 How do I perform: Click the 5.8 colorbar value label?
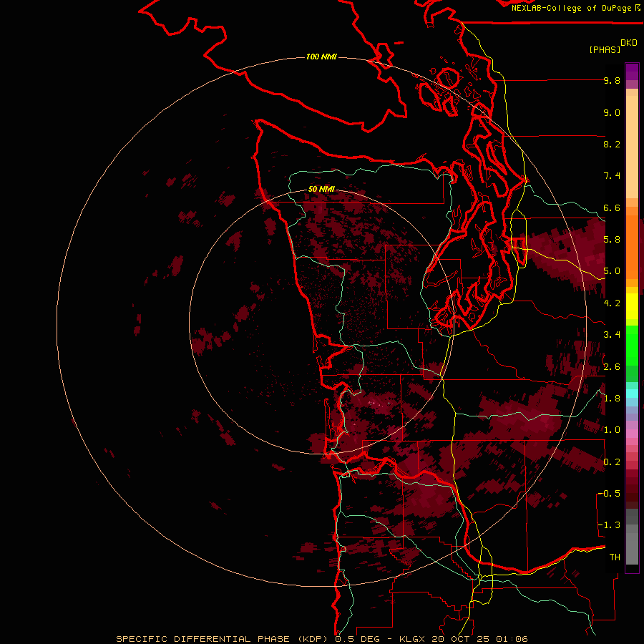612,240
